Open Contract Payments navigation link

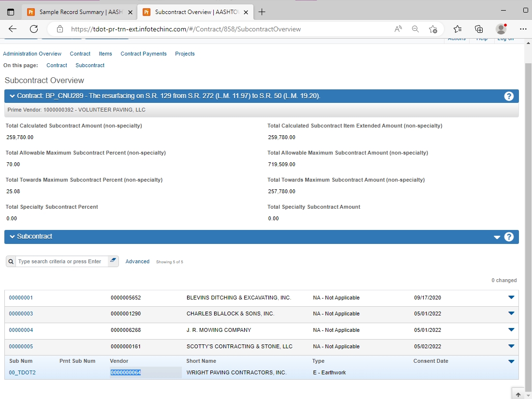[x=144, y=54]
